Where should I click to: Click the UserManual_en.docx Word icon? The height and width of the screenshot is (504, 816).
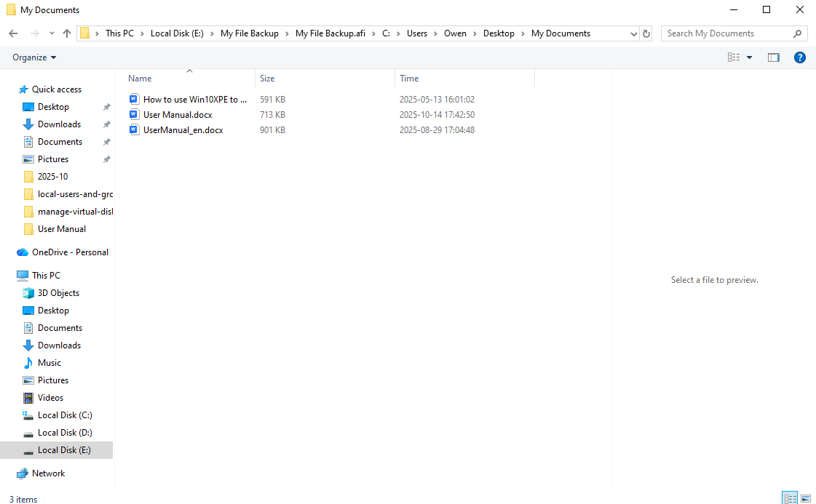(134, 130)
